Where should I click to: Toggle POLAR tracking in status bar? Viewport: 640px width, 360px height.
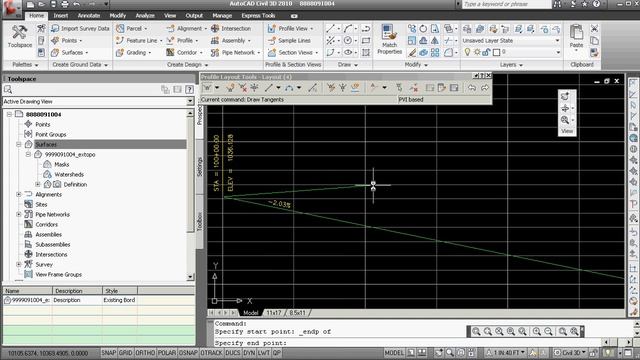tap(167, 353)
